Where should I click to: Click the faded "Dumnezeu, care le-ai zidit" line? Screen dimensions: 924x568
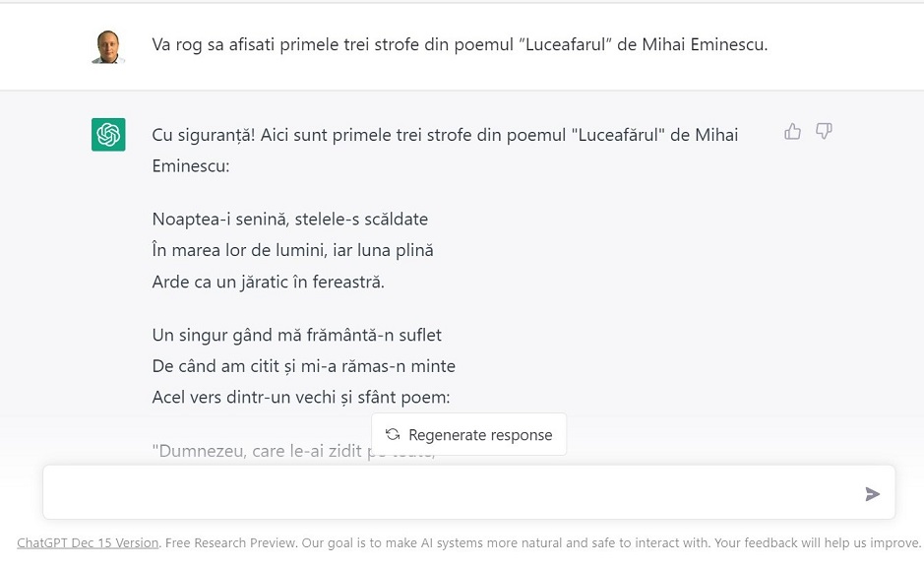(x=293, y=451)
